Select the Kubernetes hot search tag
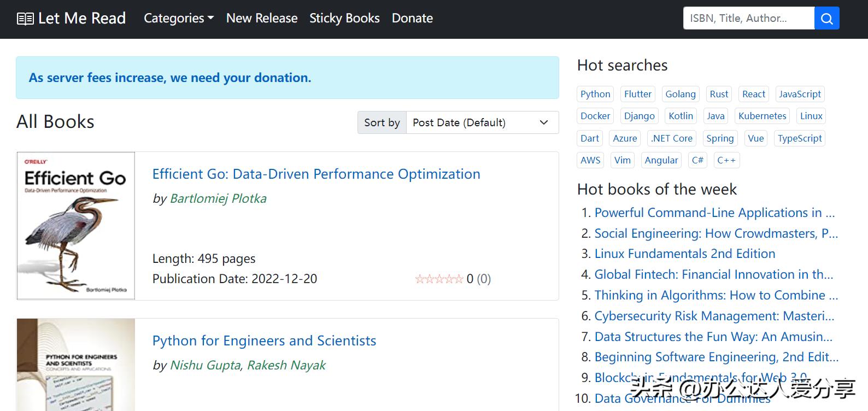Screen dimensions: 868x411 (762, 116)
